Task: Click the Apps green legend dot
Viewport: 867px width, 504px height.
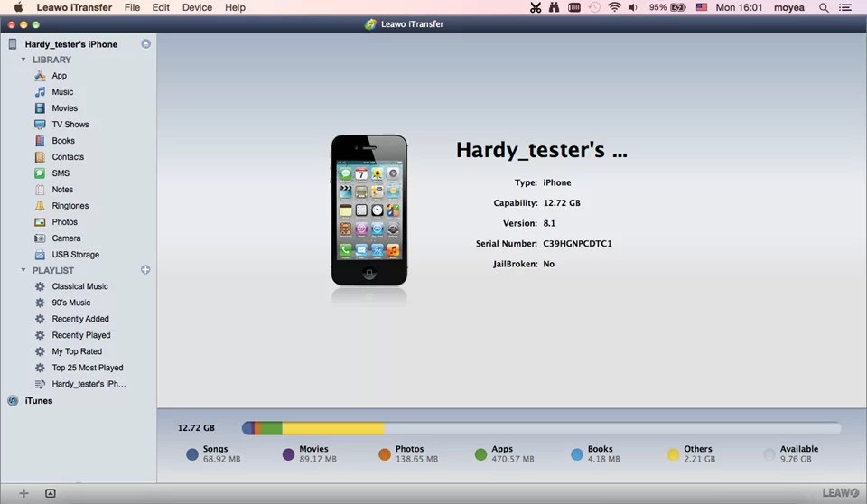Action: pyautogui.click(x=481, y=454)
